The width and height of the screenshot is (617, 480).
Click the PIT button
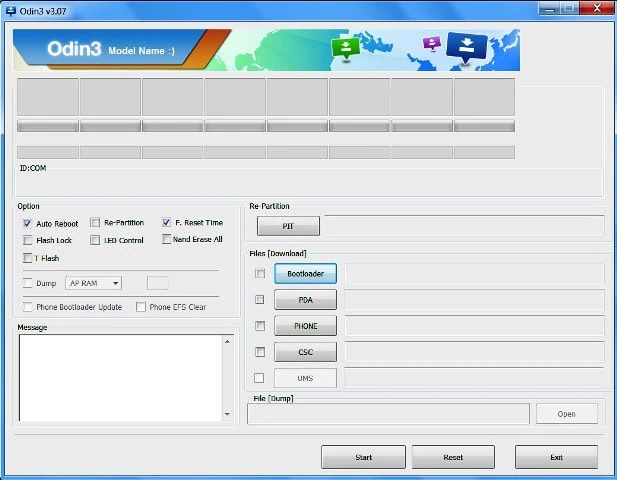(288, 226)
